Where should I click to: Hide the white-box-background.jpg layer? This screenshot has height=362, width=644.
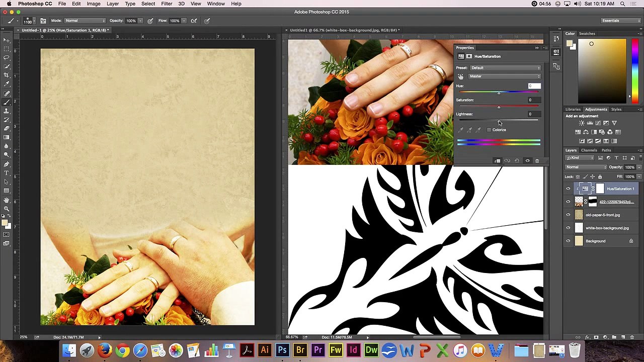[569, 228]
